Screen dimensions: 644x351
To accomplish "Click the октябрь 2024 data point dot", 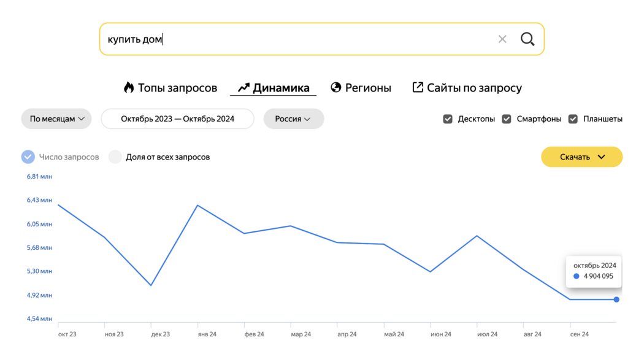I will coord(616,299).
